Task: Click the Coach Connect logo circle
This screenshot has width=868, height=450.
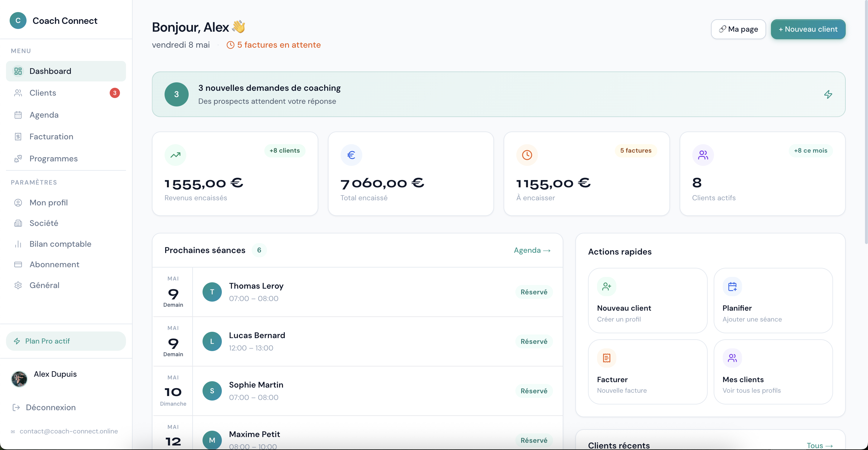Action: (18, 21)
